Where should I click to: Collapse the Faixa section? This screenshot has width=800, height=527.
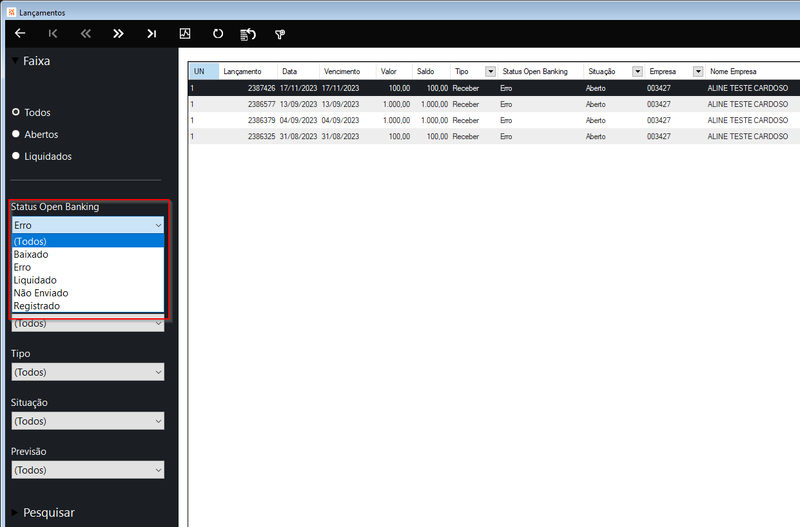tap(15, 61)
